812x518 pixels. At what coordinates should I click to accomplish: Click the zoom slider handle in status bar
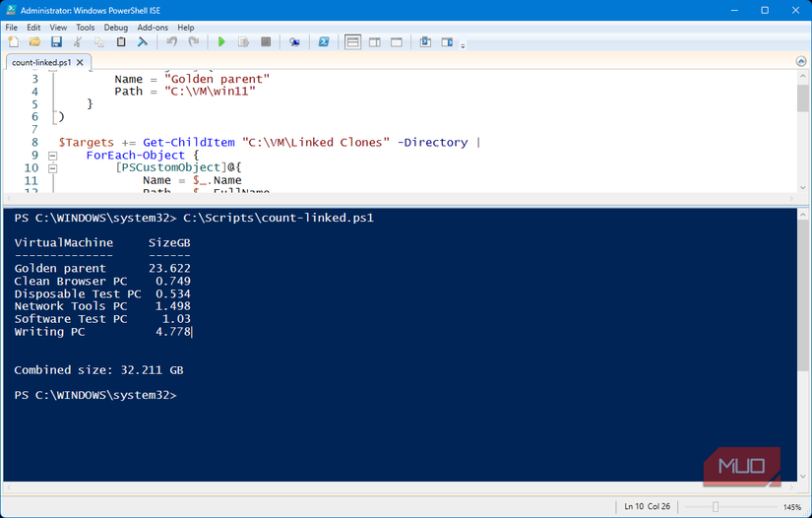coord(716,506)
